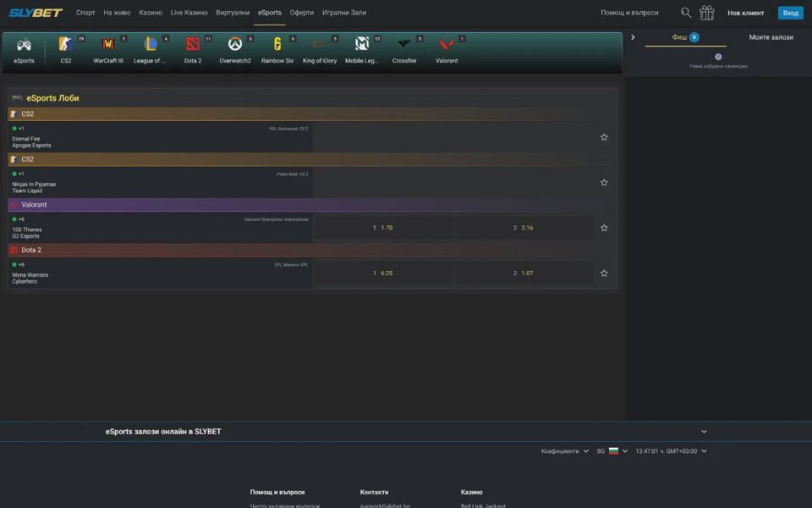The width and height of the screenshot is (812, 508).
Task: Open the Коефициенти odds format dropdown
Action: (x=565, y=451)
